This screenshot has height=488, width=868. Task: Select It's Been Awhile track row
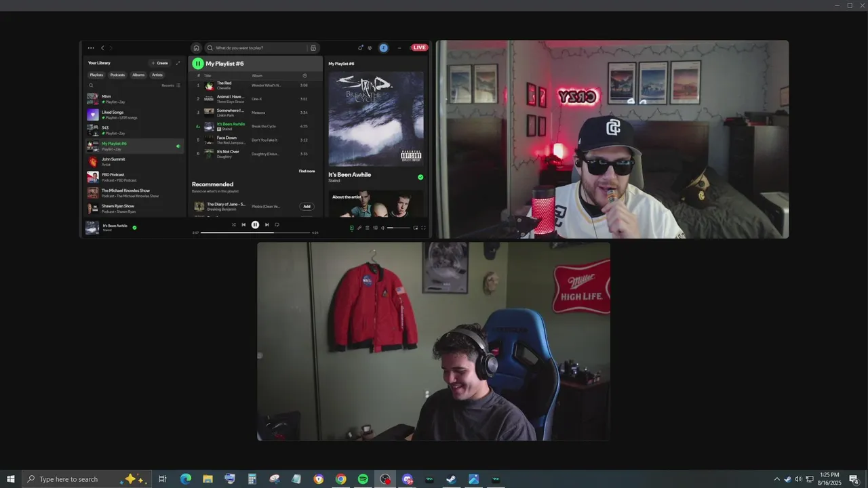pos(256,126)
